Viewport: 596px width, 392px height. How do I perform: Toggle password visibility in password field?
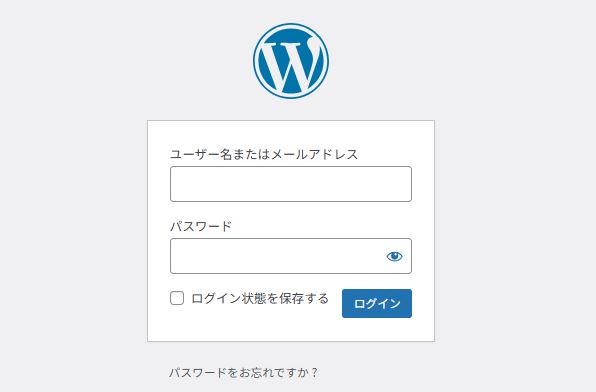coord(394,257)
